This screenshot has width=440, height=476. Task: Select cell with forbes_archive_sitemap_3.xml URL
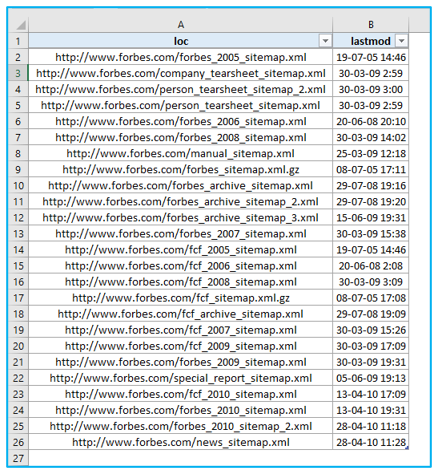[181, 218]
